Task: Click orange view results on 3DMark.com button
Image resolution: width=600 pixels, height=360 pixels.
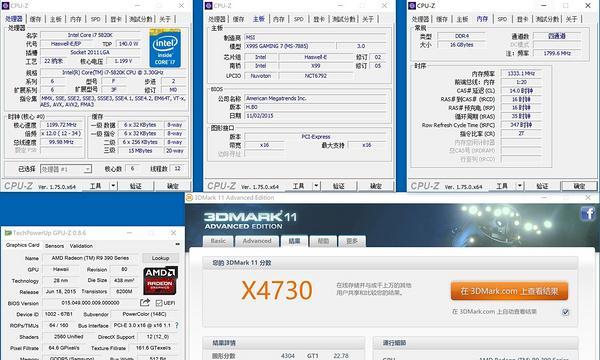Action: 509,291
